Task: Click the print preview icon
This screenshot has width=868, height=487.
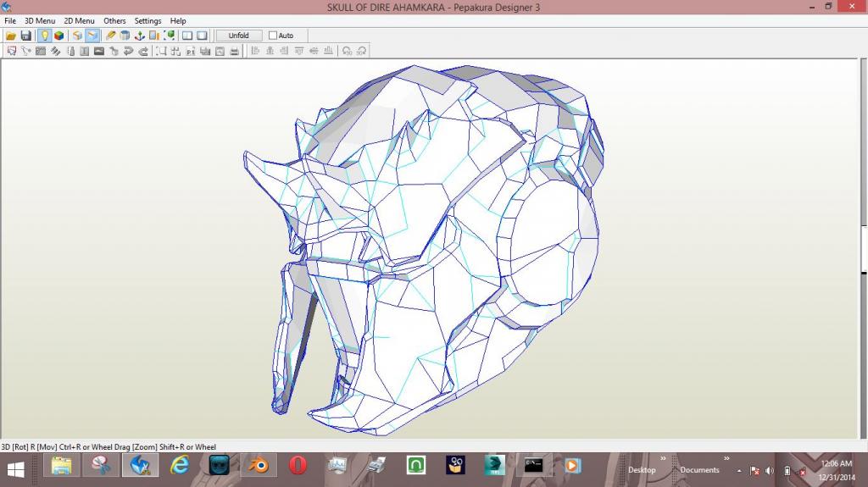Action: click(220, 51)
